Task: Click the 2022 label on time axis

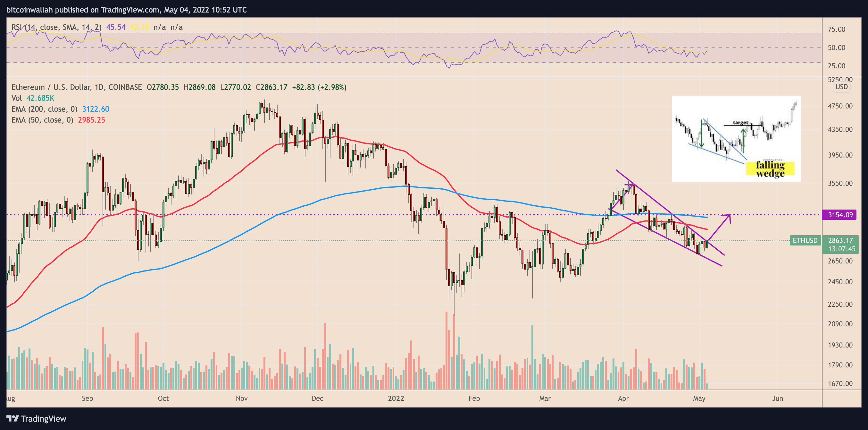Action: pos(396,398)
